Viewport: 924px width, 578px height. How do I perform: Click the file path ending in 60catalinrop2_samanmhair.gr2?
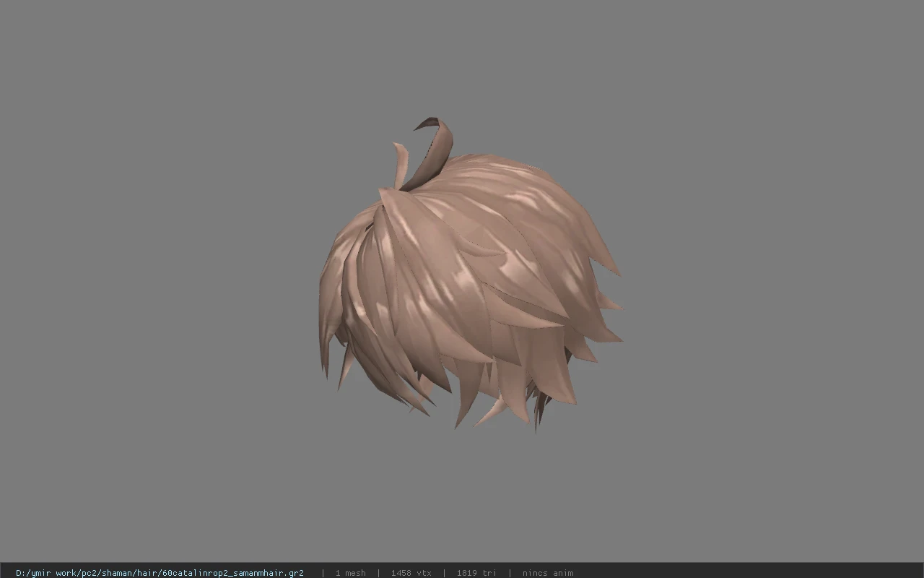click(x=160, y=573)
